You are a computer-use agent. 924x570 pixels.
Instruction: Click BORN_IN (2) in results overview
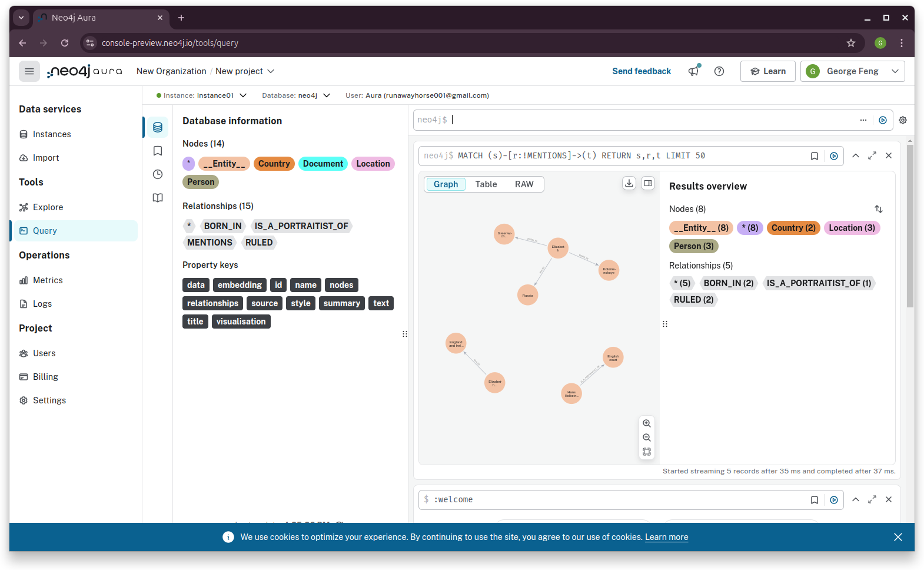point(729,283)
